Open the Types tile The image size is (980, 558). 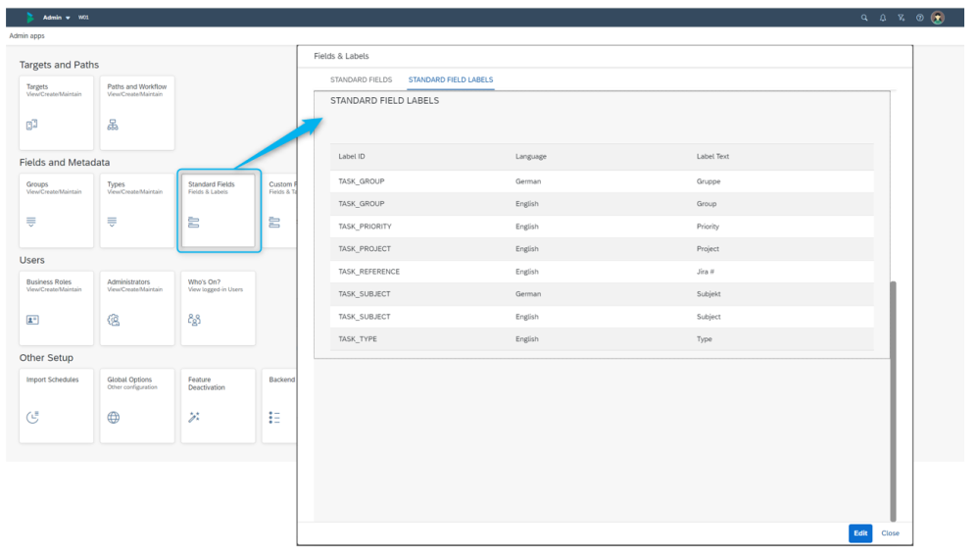(x=137, y=211)
